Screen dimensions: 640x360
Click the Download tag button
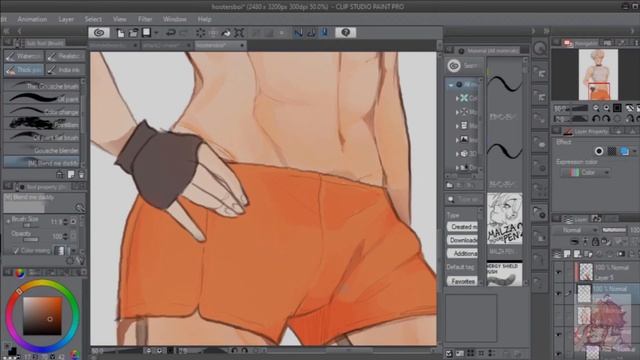pyautogui.click(x=462, y=240)
